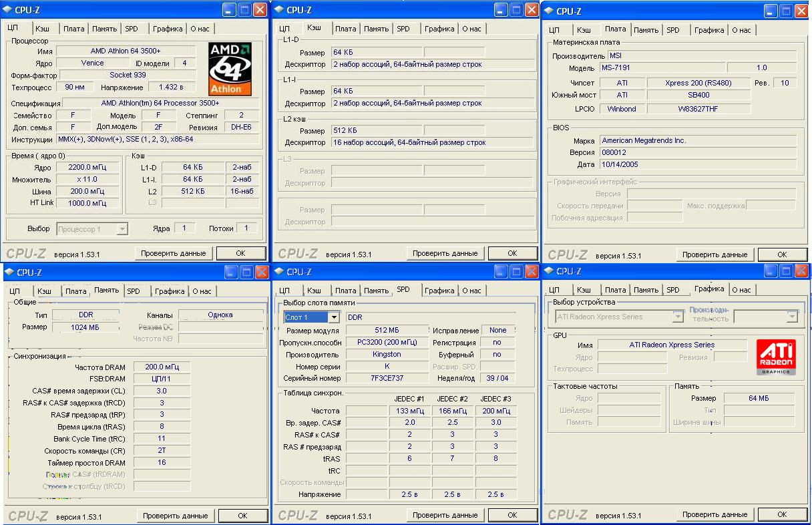812x525 pixels.
Task: Click Проверить данные in the Память window
Action: pos(176,516)
